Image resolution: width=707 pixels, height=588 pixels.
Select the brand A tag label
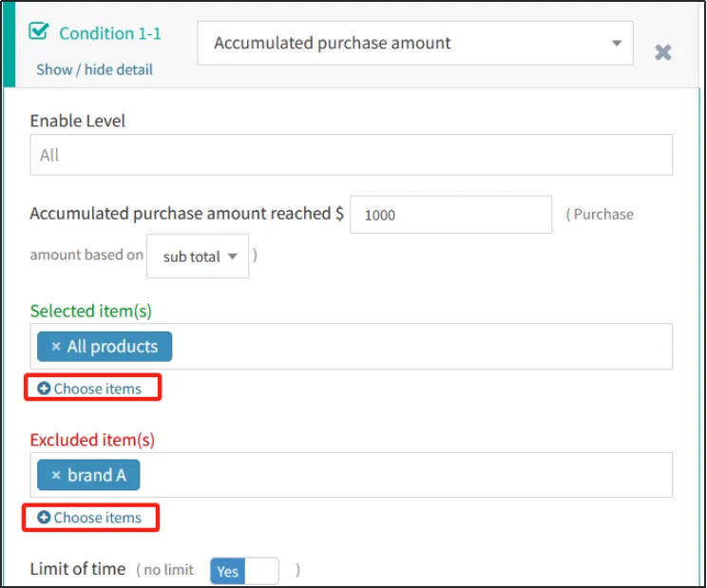[x=96, y=475]
